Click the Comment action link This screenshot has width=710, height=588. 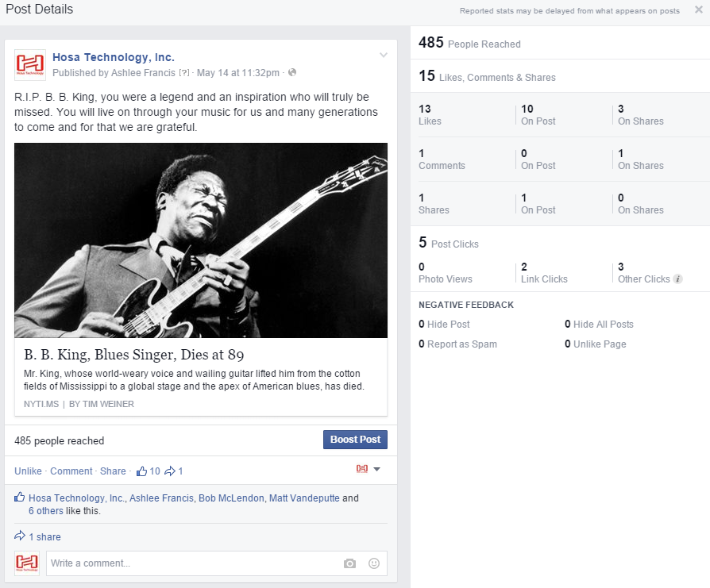(71, 471)
